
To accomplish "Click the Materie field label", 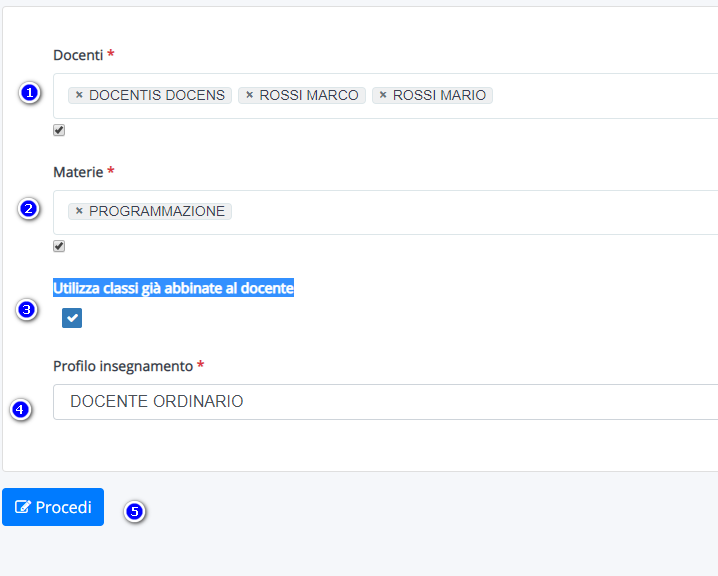I will [78, 172].
